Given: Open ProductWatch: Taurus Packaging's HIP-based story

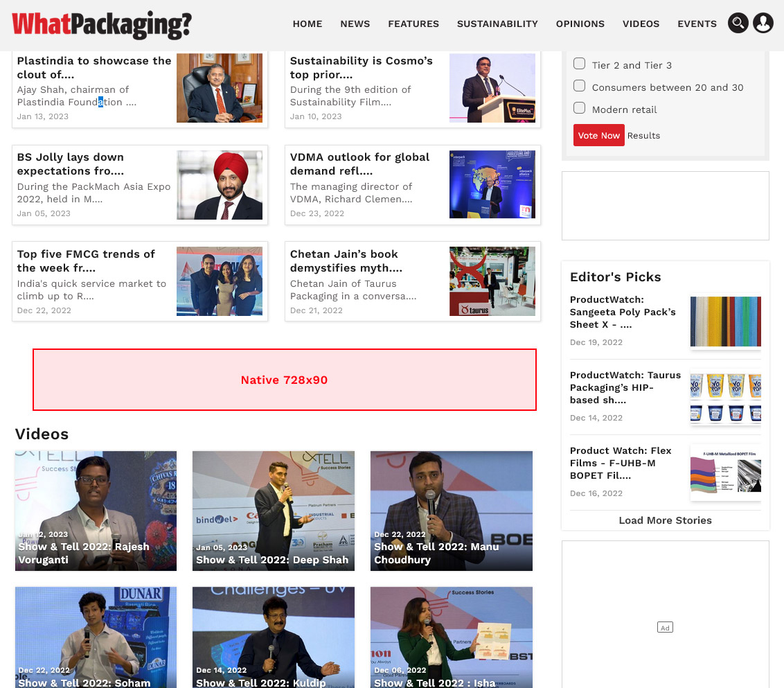Looking at the screenshot, I should (x=625, y=387).
